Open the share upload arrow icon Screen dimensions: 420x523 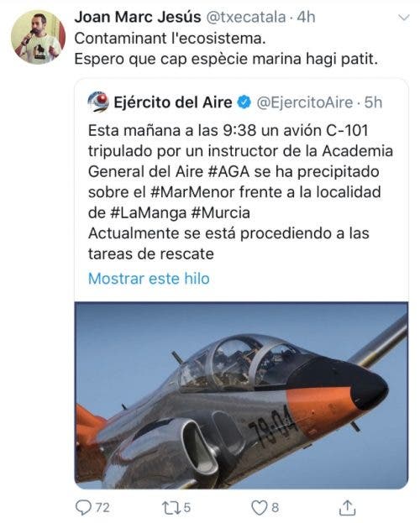[x=347, y=508]
